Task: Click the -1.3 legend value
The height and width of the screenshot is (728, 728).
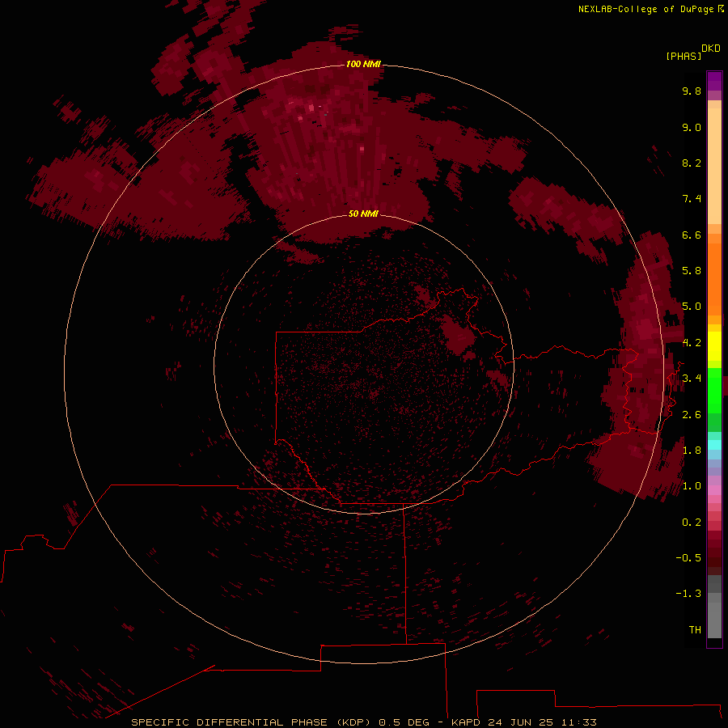Action: point(688,594)
